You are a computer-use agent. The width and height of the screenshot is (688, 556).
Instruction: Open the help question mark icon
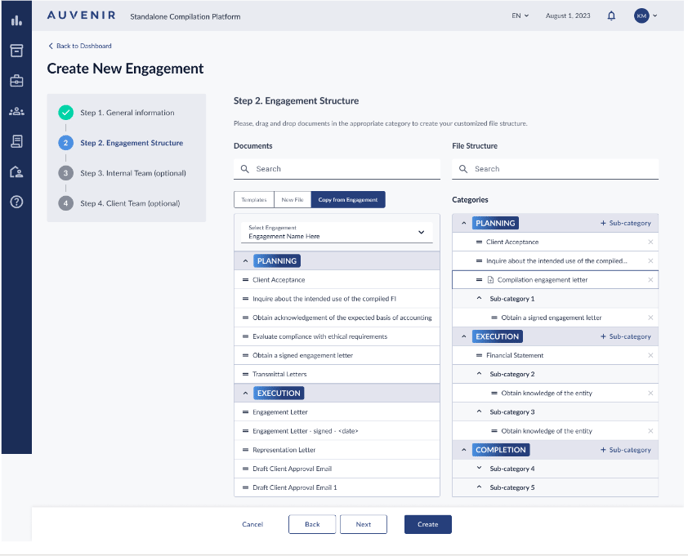pyautogui.click(x=16, y=202)
